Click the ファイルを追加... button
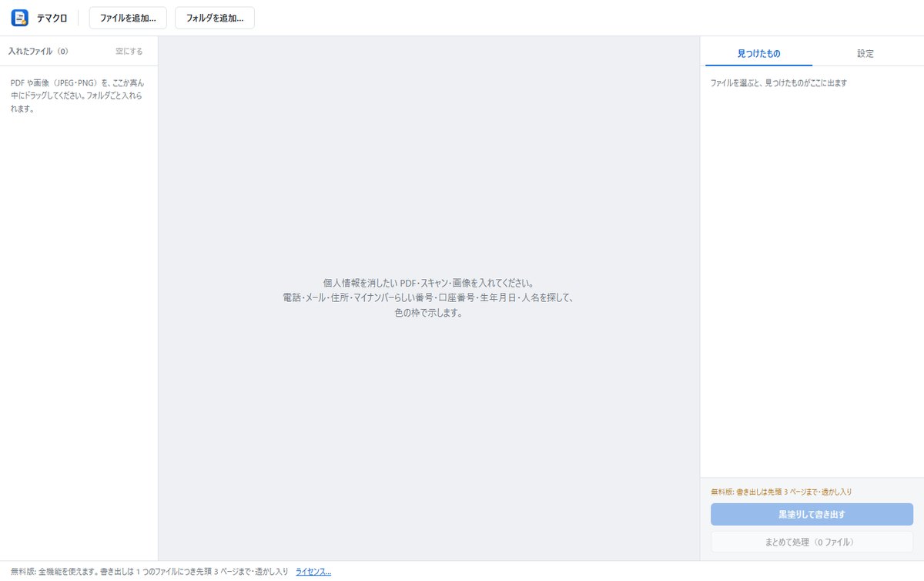 (128, 18)
